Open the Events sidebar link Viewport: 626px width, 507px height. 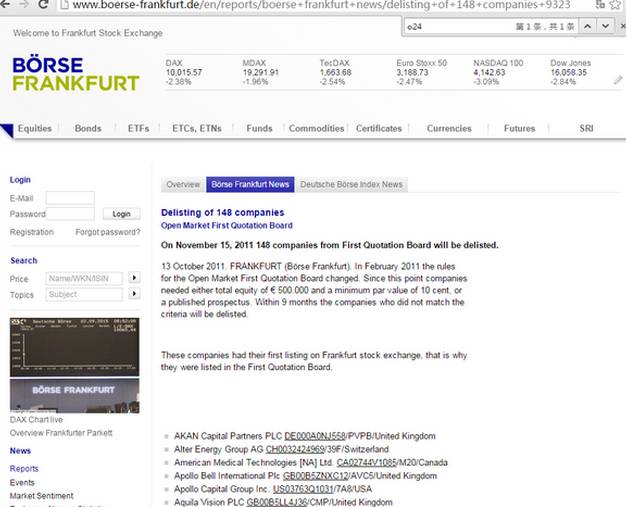point(22,483)
